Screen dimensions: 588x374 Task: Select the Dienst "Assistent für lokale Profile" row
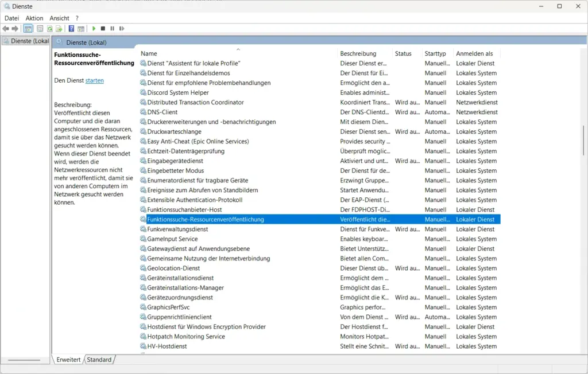click(320, 63)
